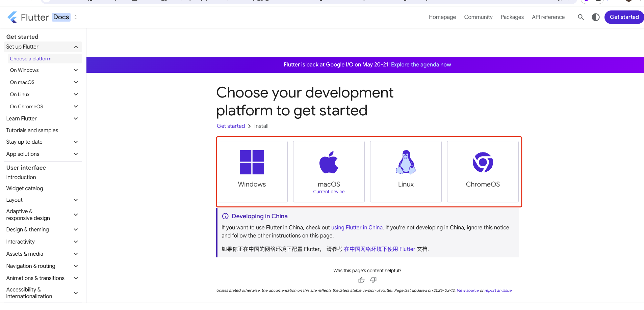Expand the App solutions section

coord(76,154)
